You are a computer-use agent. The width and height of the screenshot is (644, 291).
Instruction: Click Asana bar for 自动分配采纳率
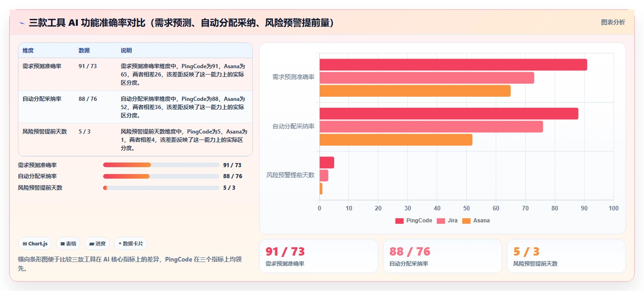click(x=396, y=140)
